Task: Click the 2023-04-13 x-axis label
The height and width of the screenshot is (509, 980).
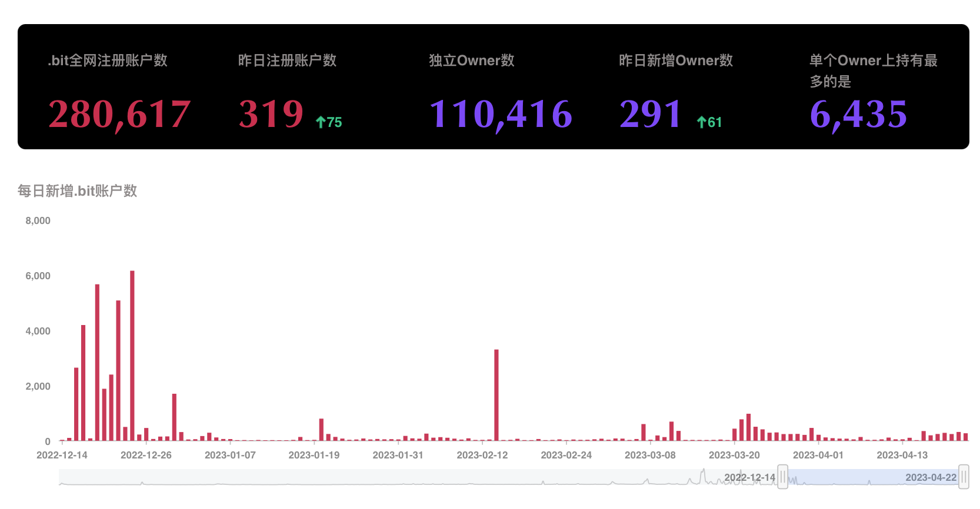Action: (902, 455)
